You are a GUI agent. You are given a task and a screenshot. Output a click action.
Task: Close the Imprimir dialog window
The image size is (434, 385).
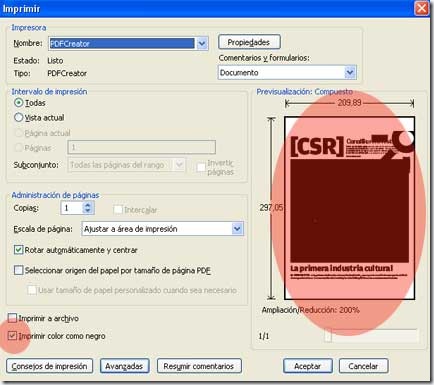pyautogui.click(x=422, y=8)
